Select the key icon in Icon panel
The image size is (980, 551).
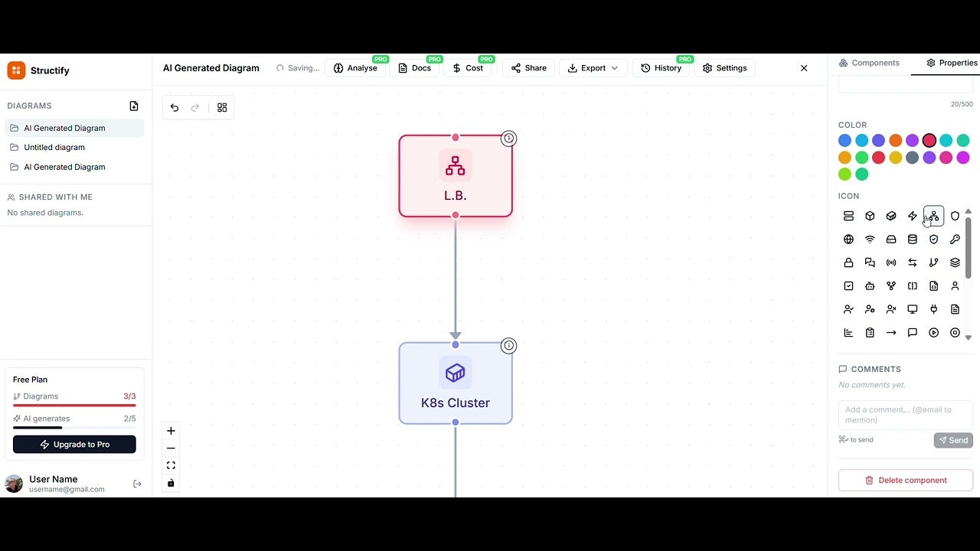click(955, 239)
